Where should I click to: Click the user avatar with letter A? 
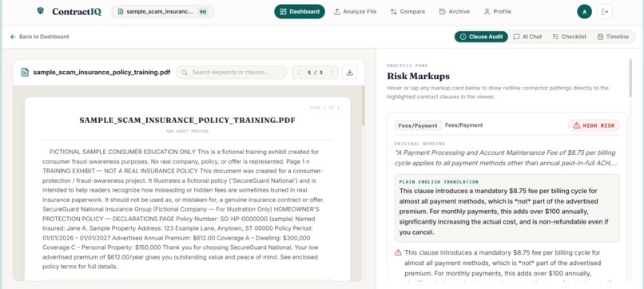[x=584, y=12]
